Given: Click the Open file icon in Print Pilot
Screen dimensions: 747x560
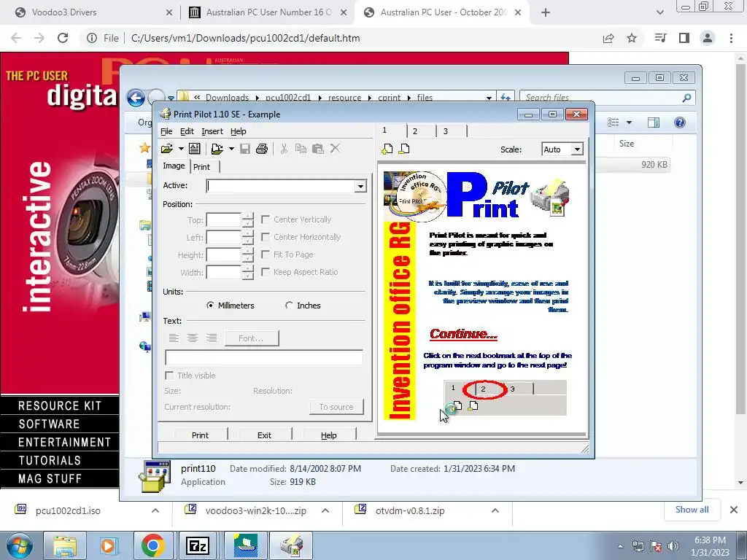Looking at the screenshot, I should 167,149.
